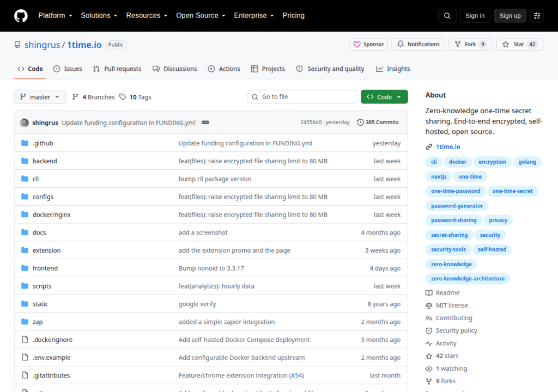This screenshot has width=558, height=392.
Task: Expand the Open Source menu
Action: click(201, 16)
